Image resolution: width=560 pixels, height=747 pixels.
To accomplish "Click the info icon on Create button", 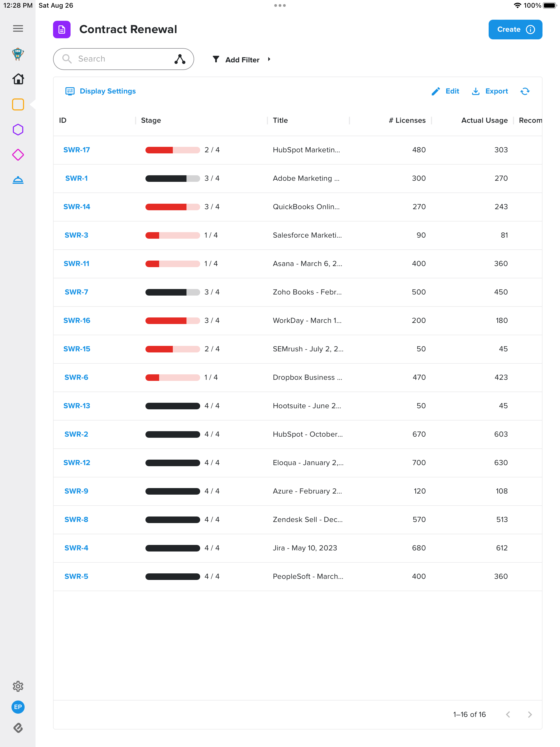I will [530, 29].
